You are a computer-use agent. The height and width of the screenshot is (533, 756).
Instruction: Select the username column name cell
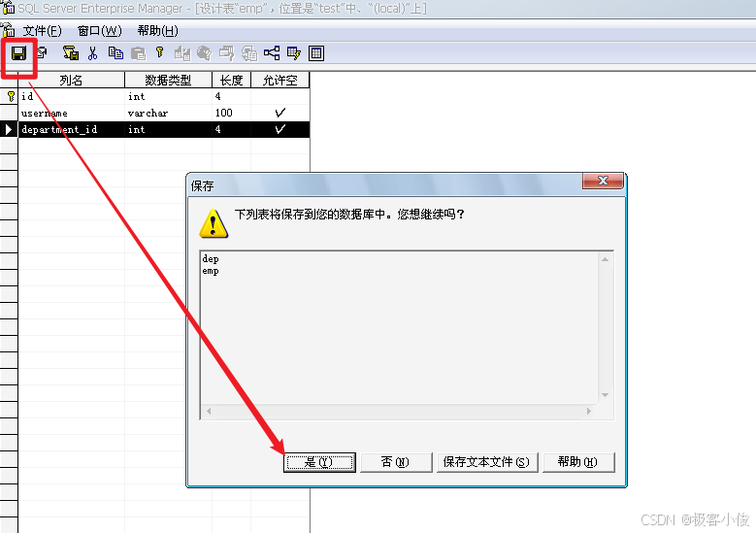[x=72, y=113]
